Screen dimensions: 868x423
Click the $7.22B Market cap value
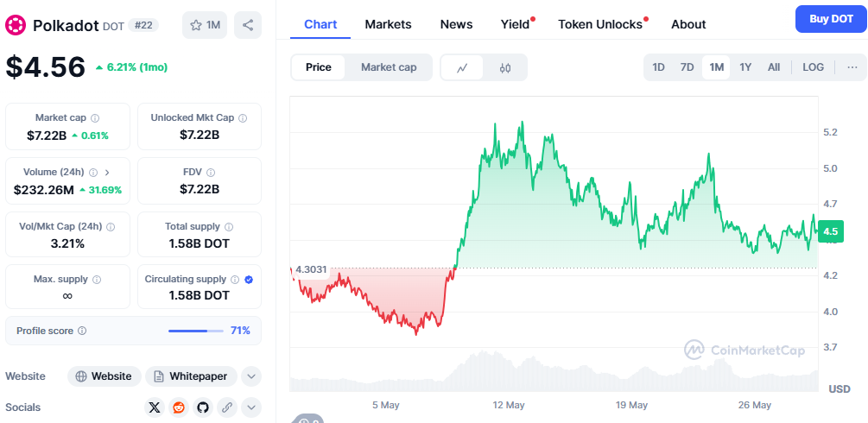click(47, 136)
